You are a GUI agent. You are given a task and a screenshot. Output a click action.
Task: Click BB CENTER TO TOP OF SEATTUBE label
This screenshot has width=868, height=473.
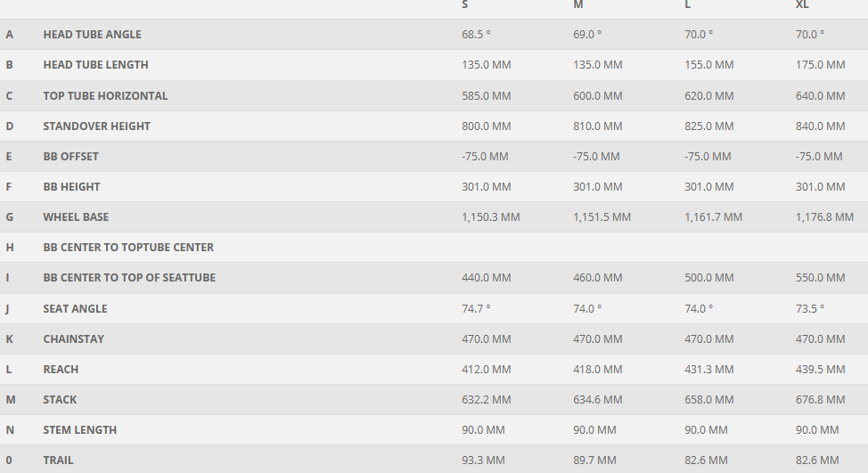[129, 278]
